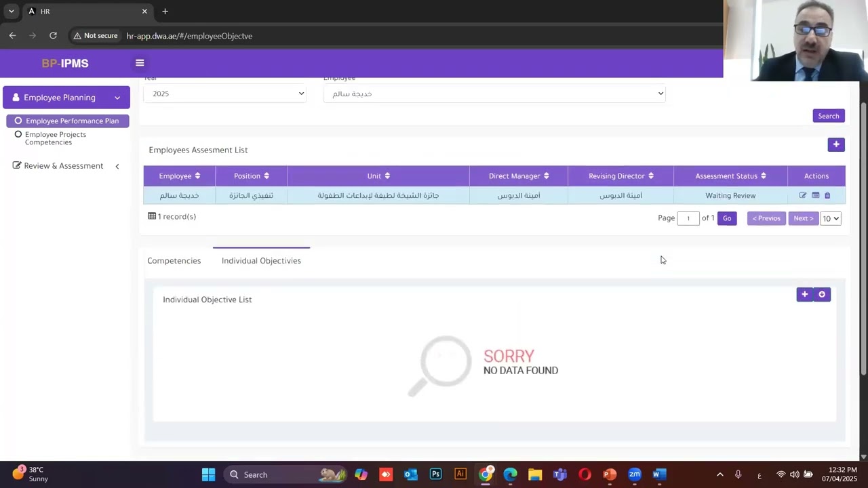Edit the خديجة سالم assessment row
Screen dimensions: 868x488
803,195
